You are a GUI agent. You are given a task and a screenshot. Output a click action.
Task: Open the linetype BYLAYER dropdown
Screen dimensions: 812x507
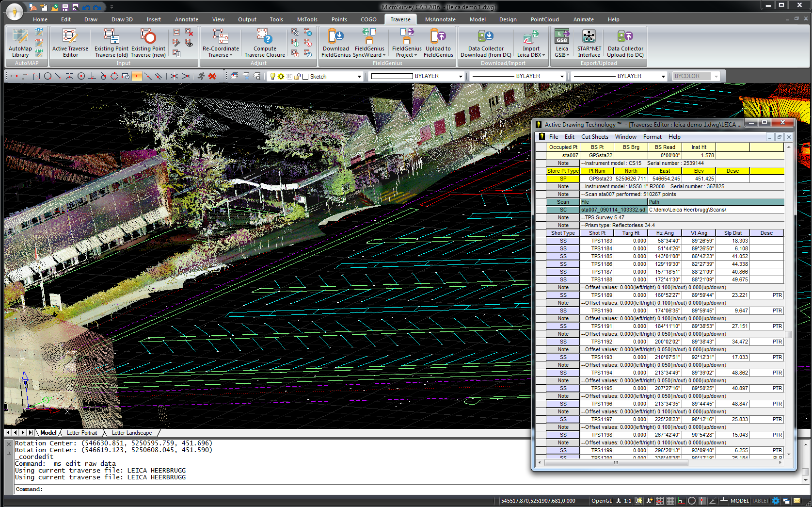[562, 77]
